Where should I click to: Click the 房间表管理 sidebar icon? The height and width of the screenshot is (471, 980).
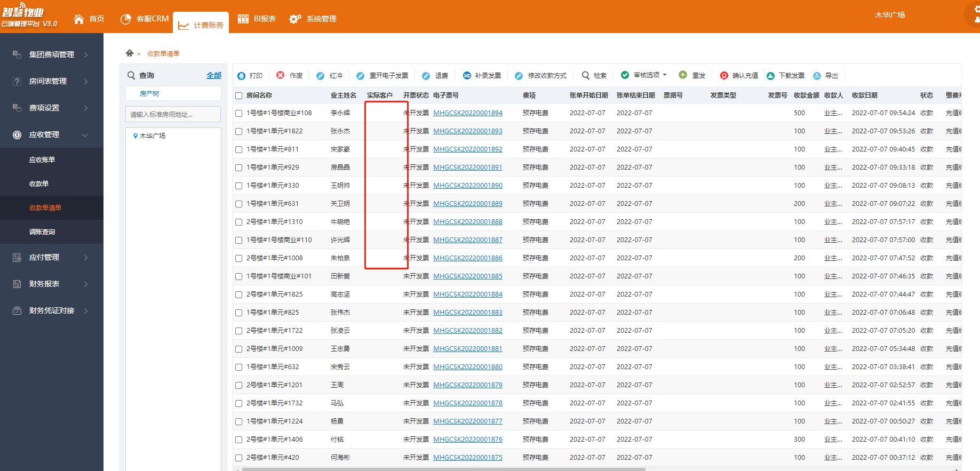coord(17,81)
